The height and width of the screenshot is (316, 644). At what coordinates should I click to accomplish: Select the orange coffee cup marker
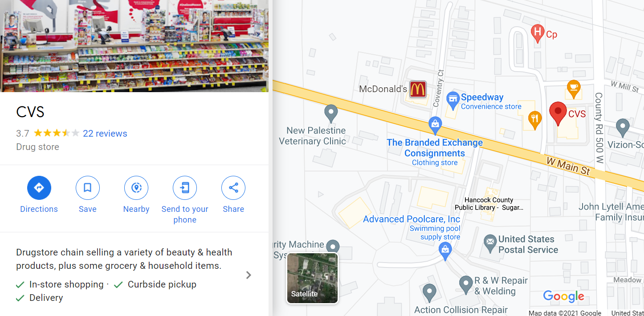573,89
